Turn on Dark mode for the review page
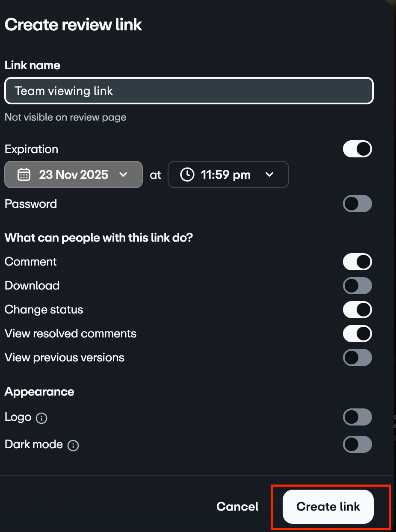The width and height of the screenshot is (396, 532). (358, 444)
